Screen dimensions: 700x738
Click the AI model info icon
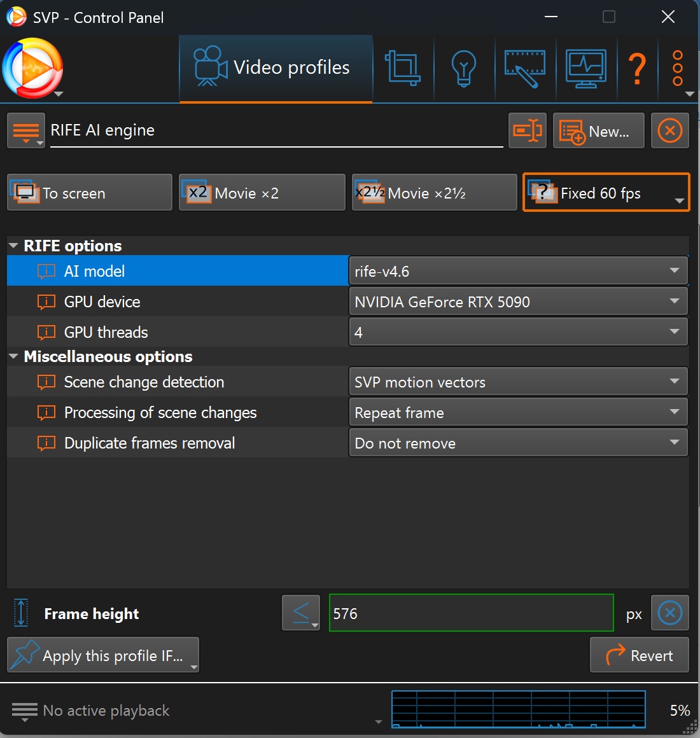pyautogui.click(x=46, y=272)
